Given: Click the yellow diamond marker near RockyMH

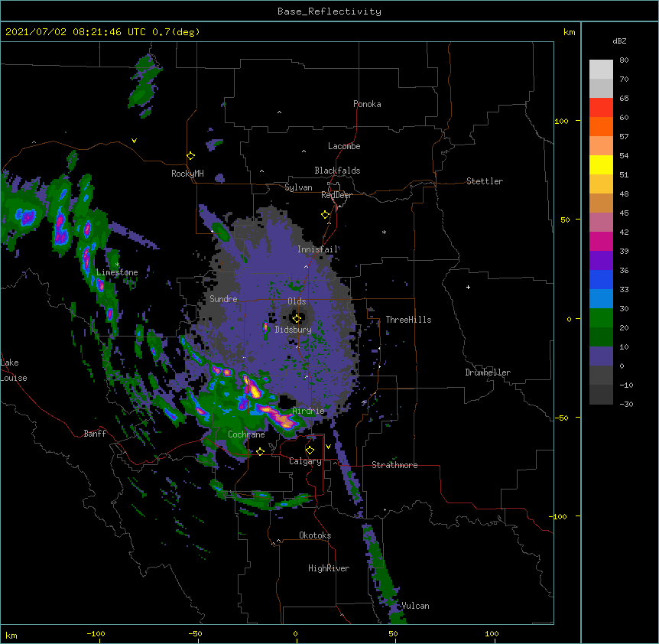Looking at the screenshot, I should [191, 156].
